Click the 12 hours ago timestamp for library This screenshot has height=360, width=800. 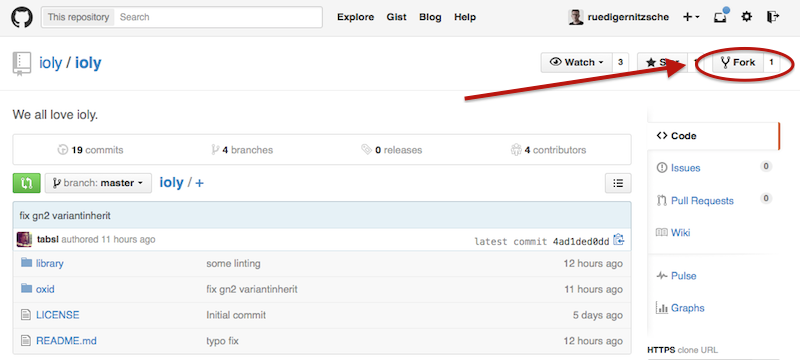pyautogui.click(x=593, y=264)
